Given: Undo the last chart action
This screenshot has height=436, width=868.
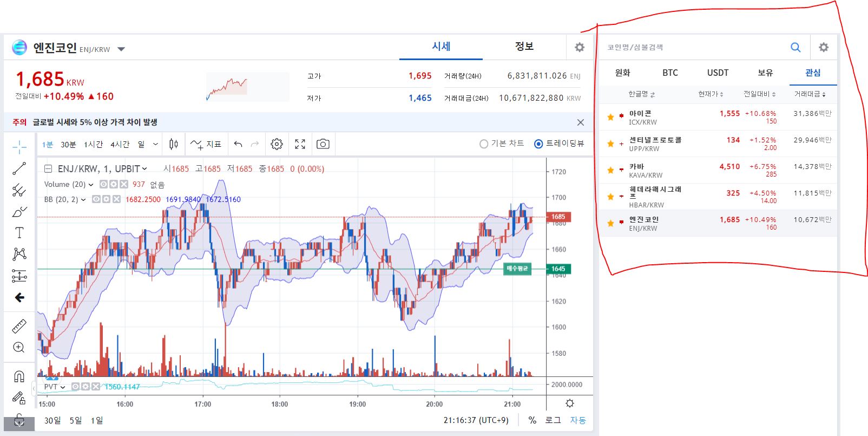Looking at the screenshot, I should [238, 144].
